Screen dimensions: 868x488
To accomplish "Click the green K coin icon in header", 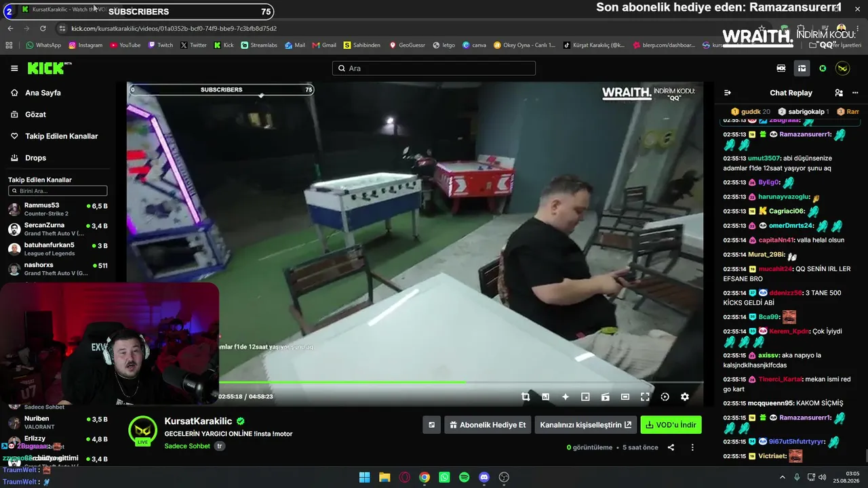I will point(823,68).
